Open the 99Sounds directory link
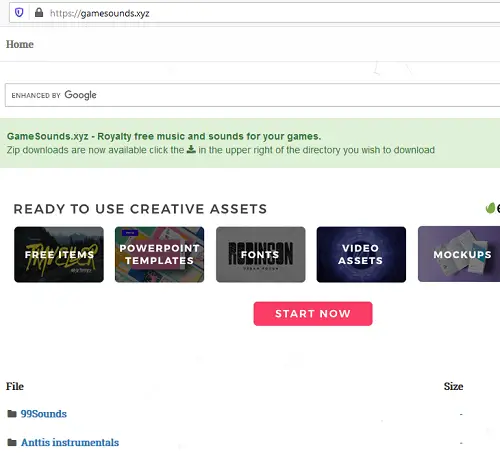 (x=44, y=414)
